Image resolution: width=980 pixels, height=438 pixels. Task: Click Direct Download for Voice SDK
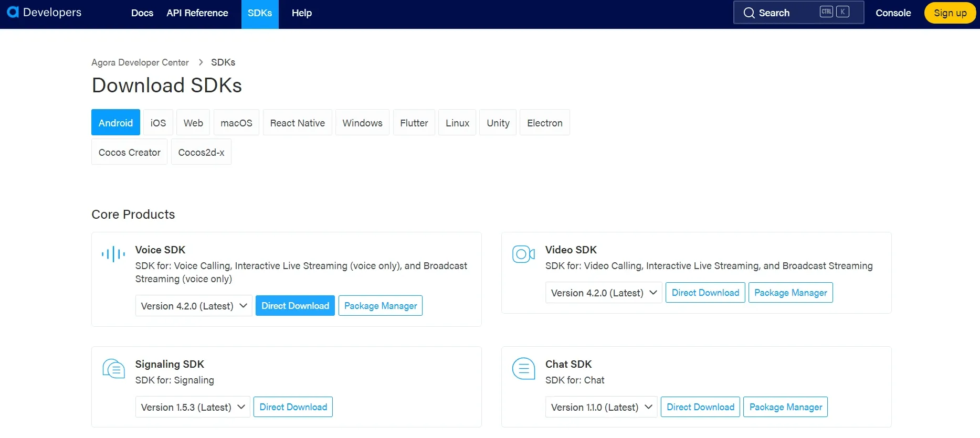coord(295,306)
